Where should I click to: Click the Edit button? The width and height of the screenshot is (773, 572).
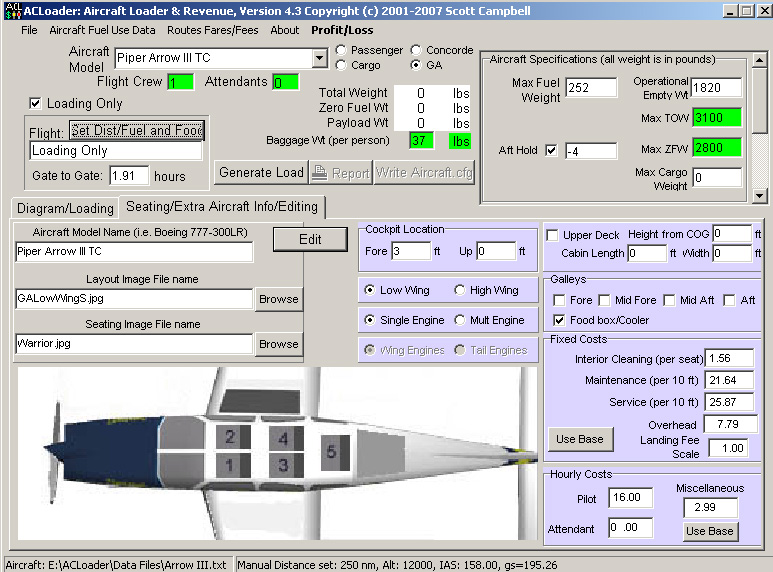[x=310, y=239]
